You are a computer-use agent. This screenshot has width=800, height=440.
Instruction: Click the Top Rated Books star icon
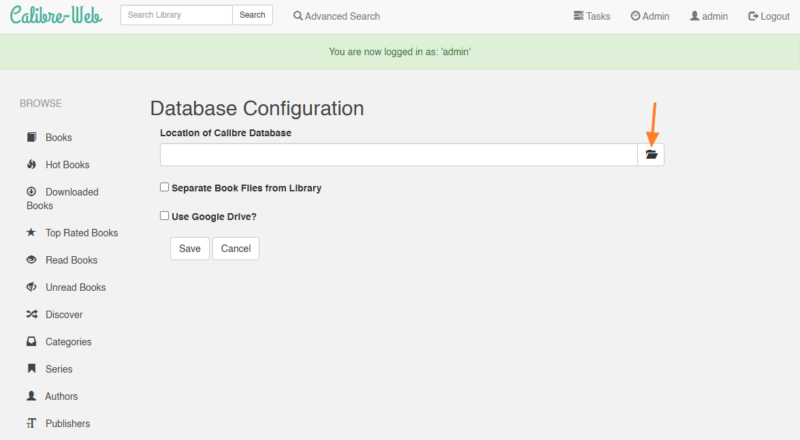pyautogui.click(x=32, y=233)
